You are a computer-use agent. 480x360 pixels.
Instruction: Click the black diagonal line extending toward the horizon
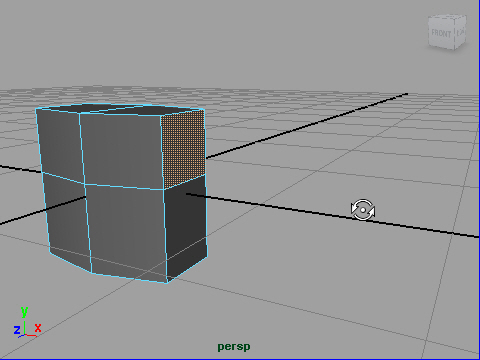[307, 126]
